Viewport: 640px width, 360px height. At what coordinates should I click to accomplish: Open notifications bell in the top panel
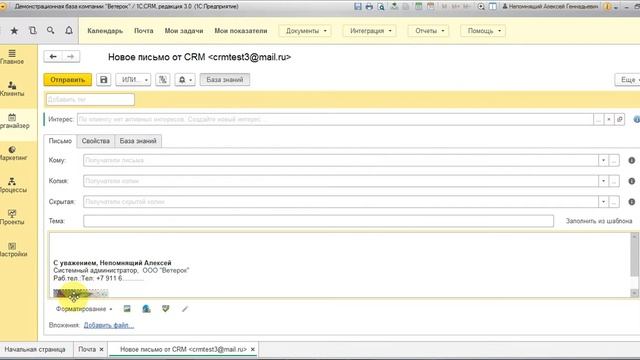[69, 31]
